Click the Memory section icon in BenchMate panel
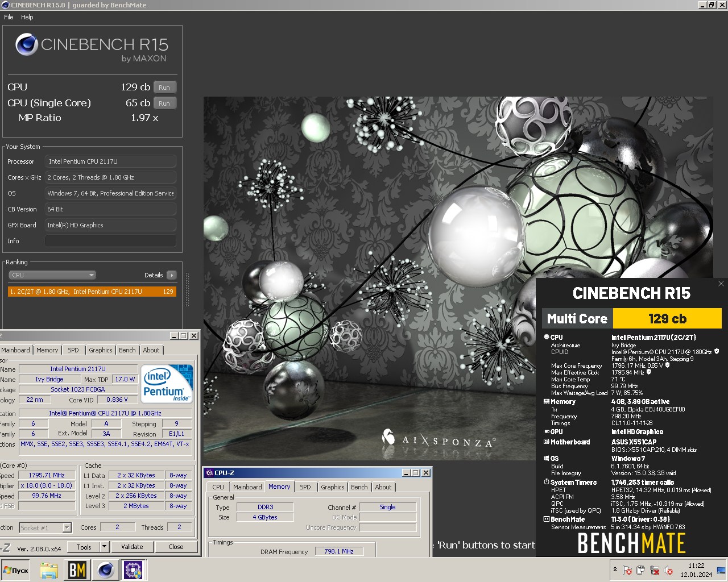 click(x=547, y=401)
